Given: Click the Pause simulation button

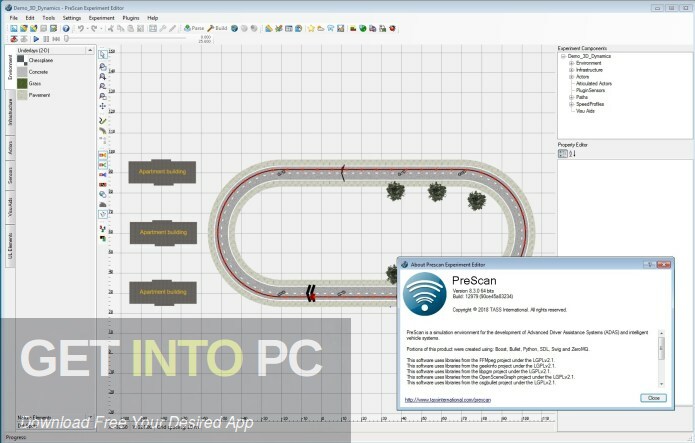Looking at the screenshot, I should coord(46,39).
